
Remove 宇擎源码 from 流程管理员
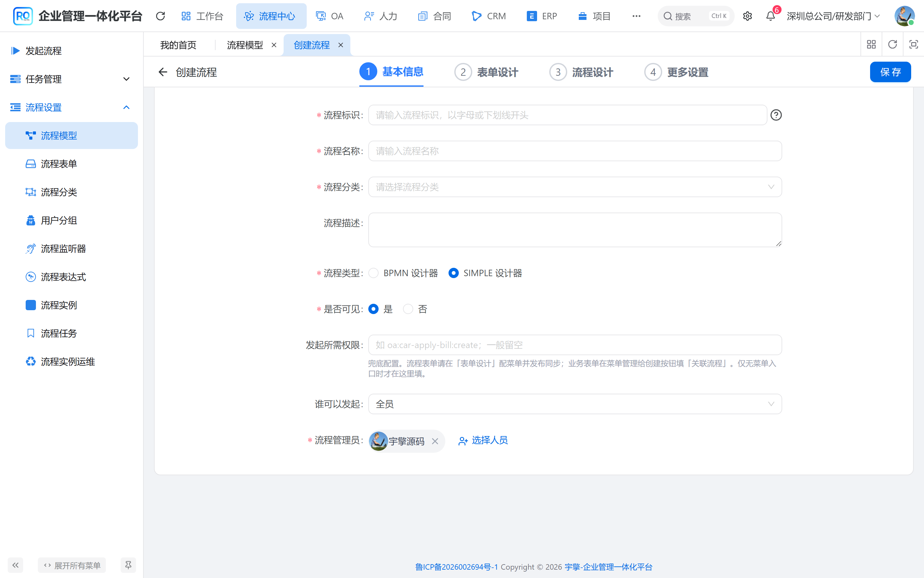[435, 441]
